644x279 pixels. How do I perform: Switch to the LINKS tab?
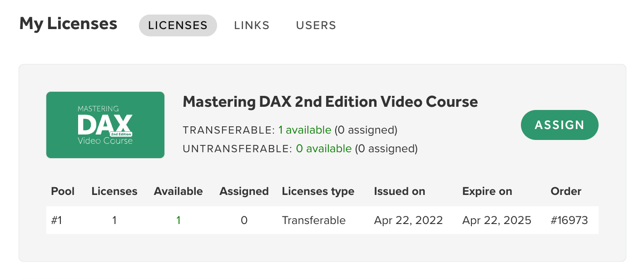[x=252, y=25]
